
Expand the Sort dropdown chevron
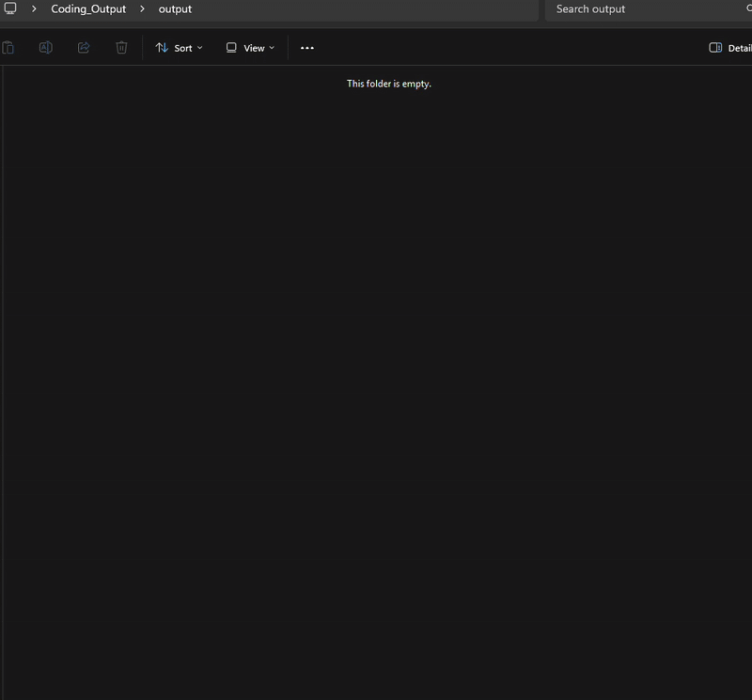199,48
